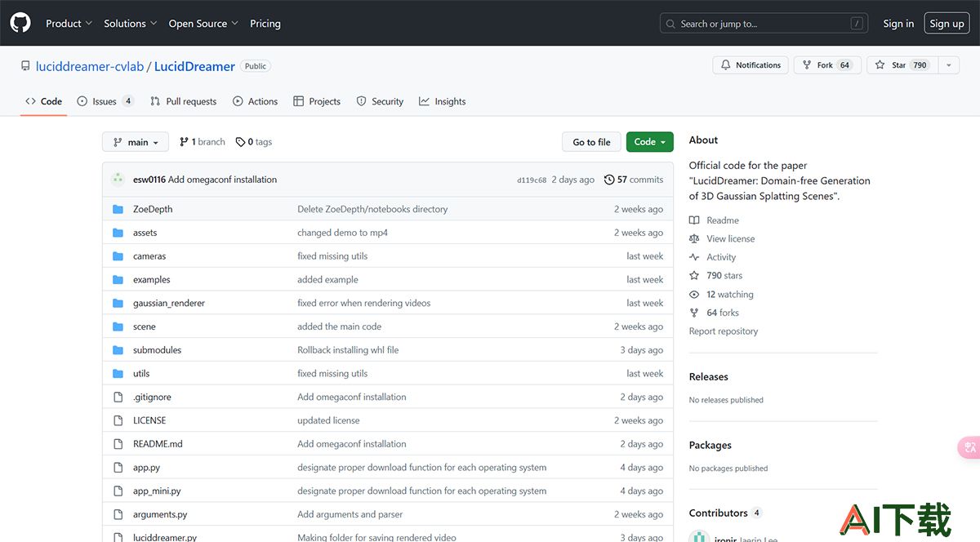Fork the repository
This screenshot has height=542, width=980.
[x=826, y=65]
